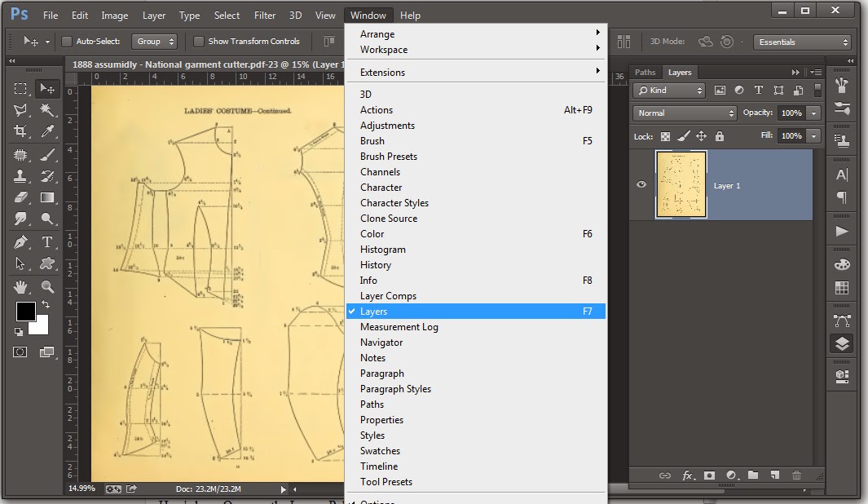Open the layer styles fx menu
Viewport: 868px width, 504px height.
[x=687, y=475]
